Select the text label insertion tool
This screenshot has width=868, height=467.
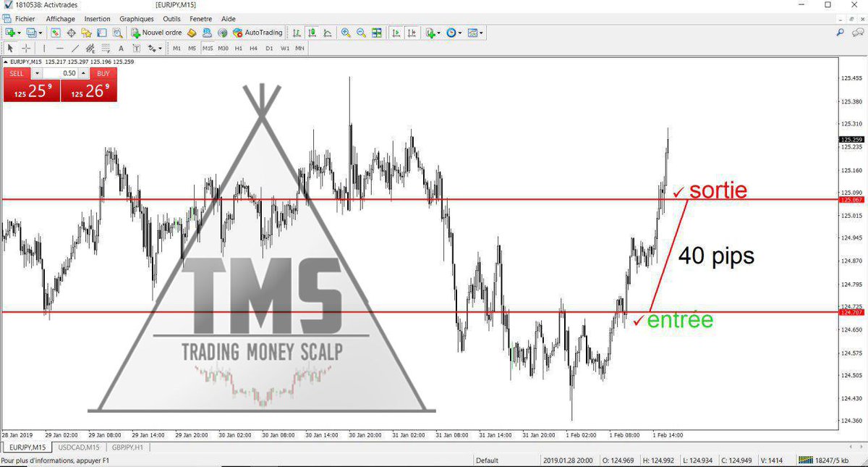point(135,48)
